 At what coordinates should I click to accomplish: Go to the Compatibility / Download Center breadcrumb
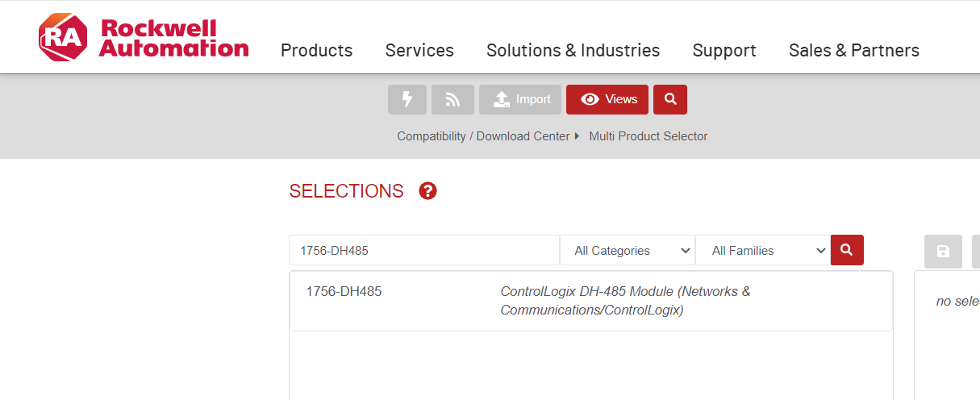[483, 136]
